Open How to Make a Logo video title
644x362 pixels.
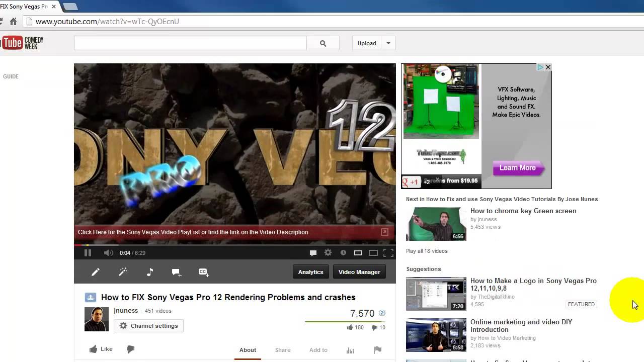[533, 285]
